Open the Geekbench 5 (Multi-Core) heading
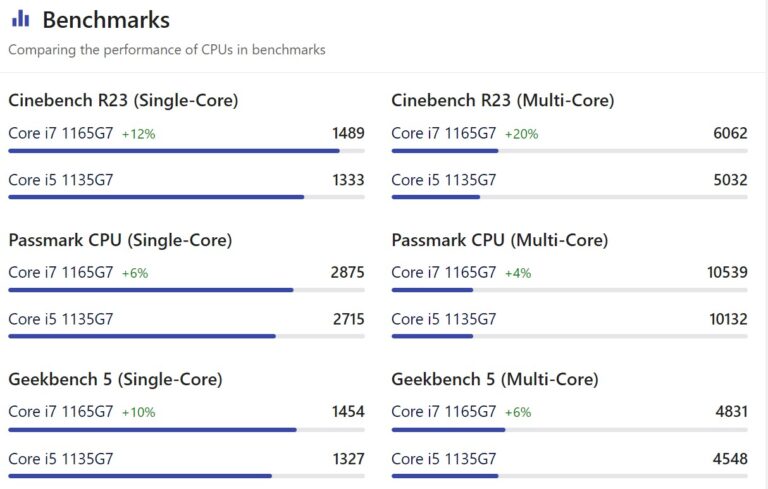 (495, 379)
